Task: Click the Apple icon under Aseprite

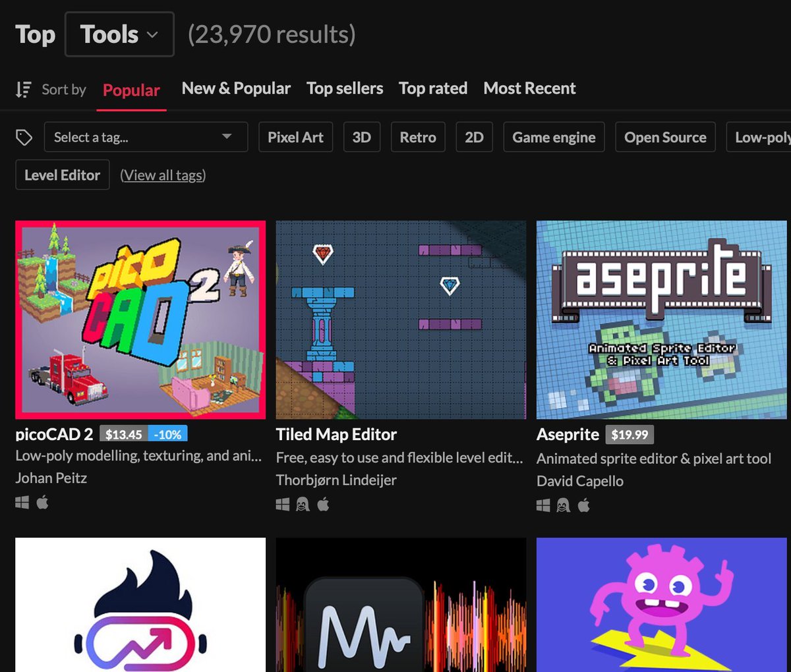Action: click(584, 505)
